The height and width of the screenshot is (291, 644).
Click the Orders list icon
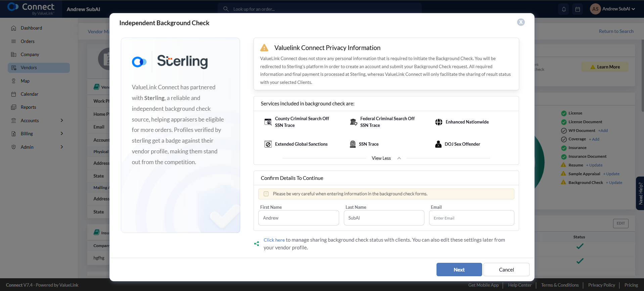coord(14,41)
